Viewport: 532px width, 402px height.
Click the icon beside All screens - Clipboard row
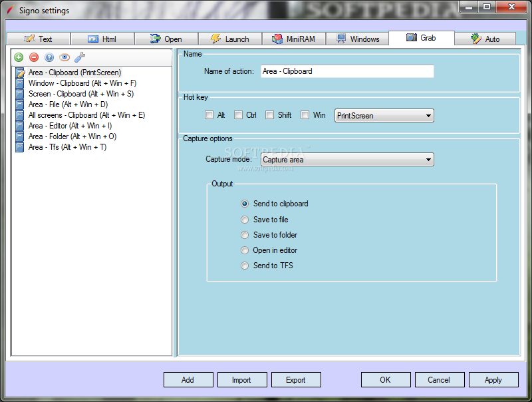20,115
